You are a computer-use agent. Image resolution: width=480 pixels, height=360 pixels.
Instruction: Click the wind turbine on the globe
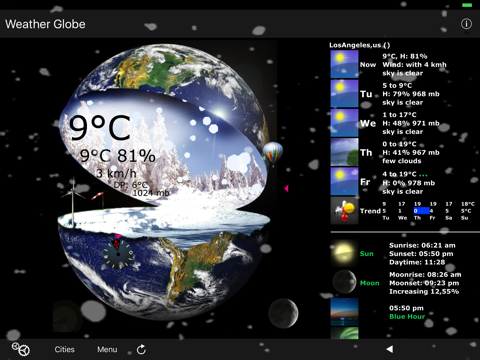(73, 202)
